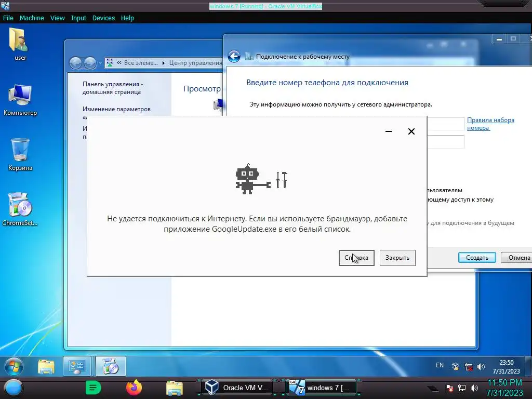Click the Forward arrow in Control Panel window
532x399 pixels.
coord(90,63)
